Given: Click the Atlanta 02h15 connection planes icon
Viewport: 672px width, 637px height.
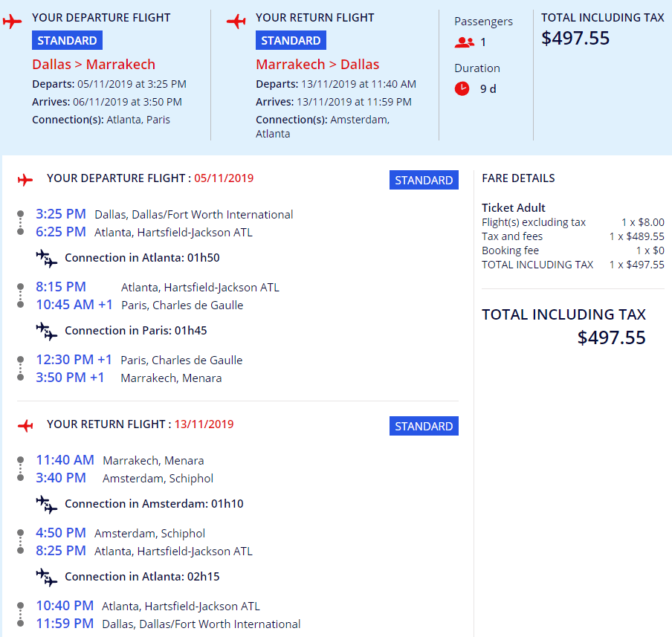Looking at the screenshot, I should 46,577.
